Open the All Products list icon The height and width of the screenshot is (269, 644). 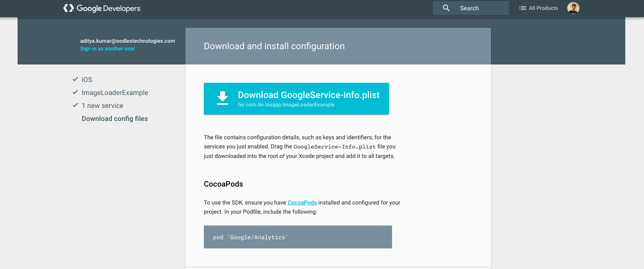(x=523, y=8)
